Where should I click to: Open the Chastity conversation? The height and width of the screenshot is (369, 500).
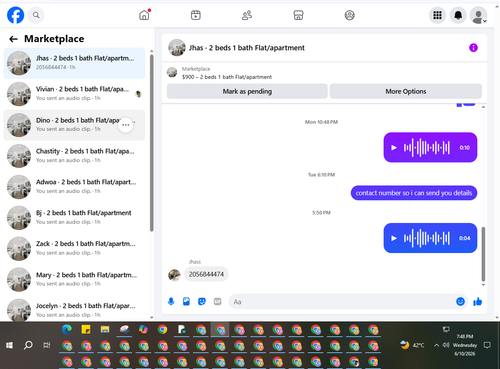(x=74, y=156)
